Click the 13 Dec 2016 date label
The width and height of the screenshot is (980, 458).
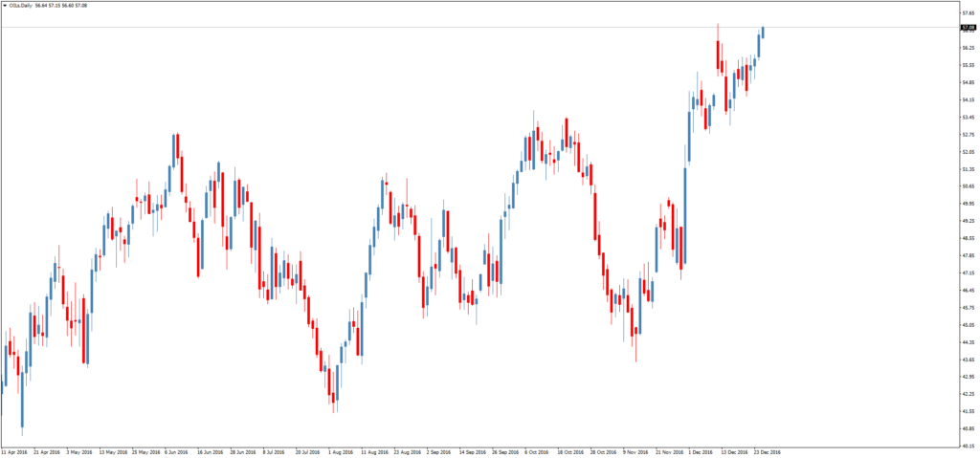coord(734,451)
